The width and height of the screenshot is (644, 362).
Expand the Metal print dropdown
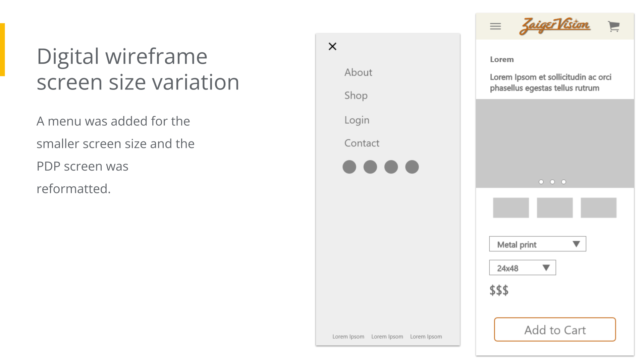click(537, 244)
